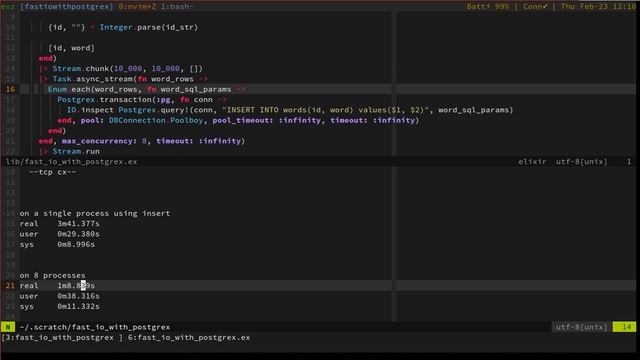This screenshot has width=640, height=360.
Task: Click Enum.each on highlighted line 16
Action: pyautogui.click(x=69, y=89)
